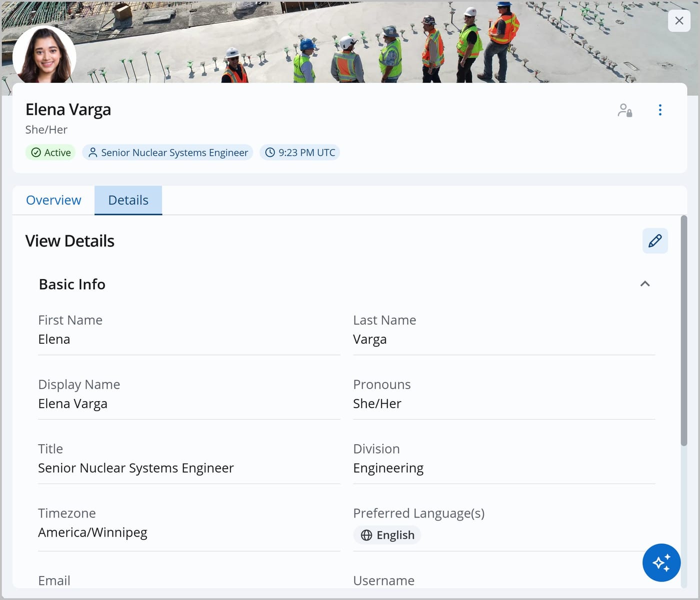Click the View Details heading
The width and height of the screenshot is (700, 600).
[70, 241]
